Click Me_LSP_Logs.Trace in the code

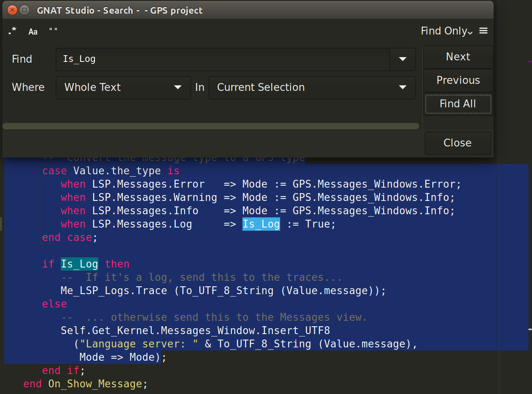click(x=114, y=291)
